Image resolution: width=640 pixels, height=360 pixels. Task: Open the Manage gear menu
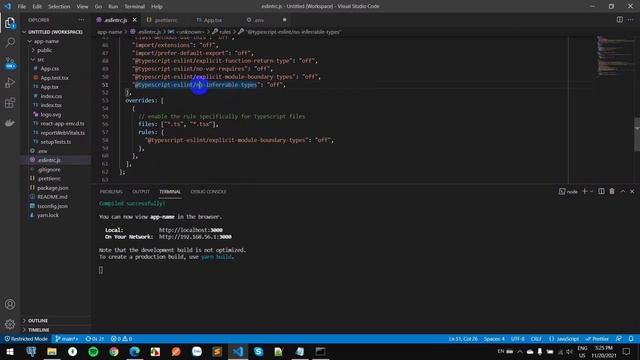(x=10, y=324)
